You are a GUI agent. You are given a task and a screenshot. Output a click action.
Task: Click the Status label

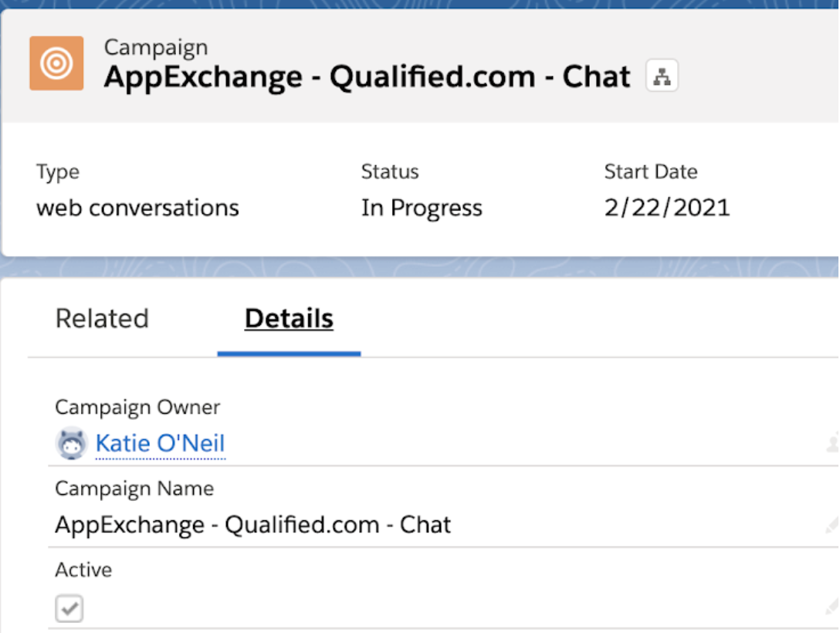click(x=390, y=172)
